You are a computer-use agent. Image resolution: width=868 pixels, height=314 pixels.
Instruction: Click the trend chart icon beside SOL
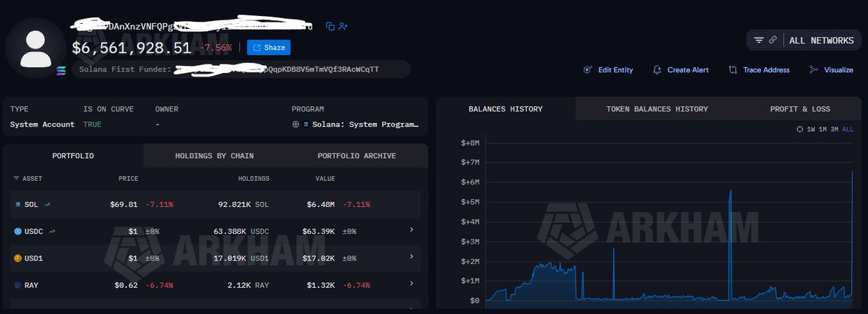(48, 205)
